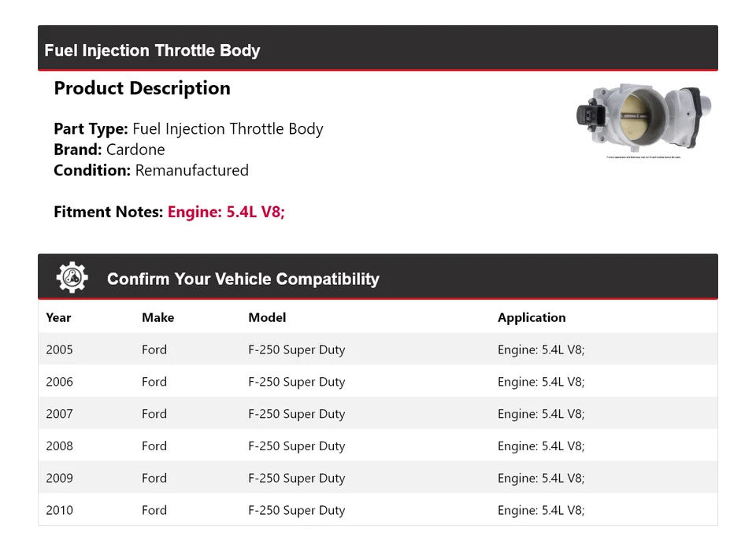Click Confirm Your Vehicle Compatibility title
Screen dimensions: 756x551
click(243, 279)
